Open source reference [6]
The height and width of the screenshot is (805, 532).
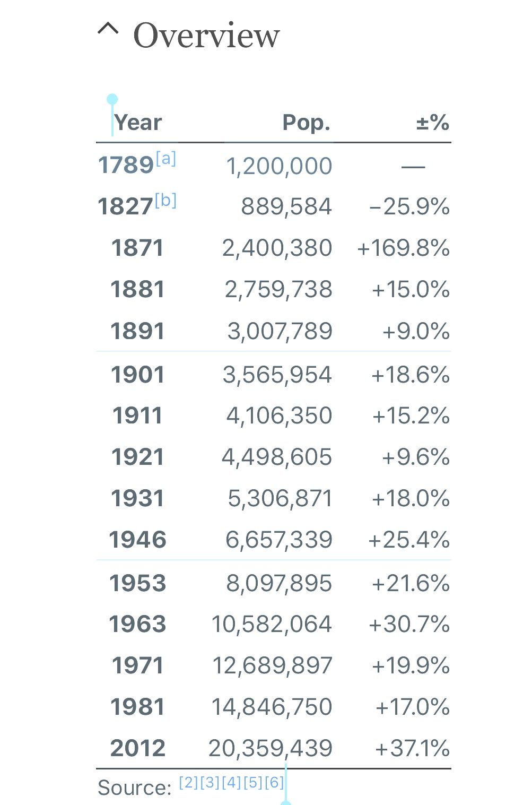274,782
